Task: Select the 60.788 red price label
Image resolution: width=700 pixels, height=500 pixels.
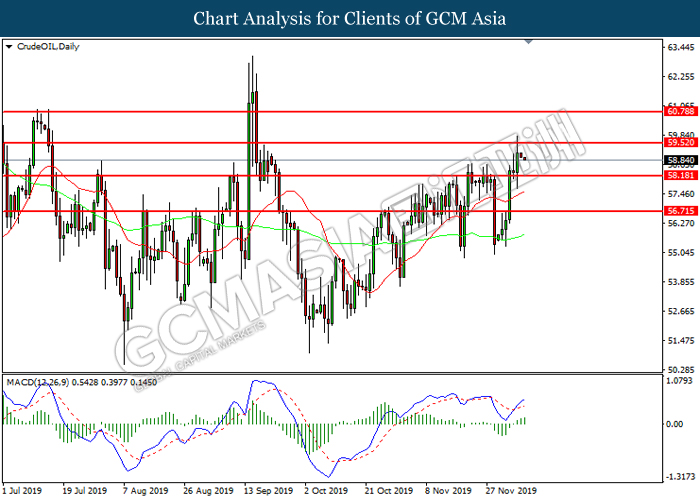Action: [680, 111]
